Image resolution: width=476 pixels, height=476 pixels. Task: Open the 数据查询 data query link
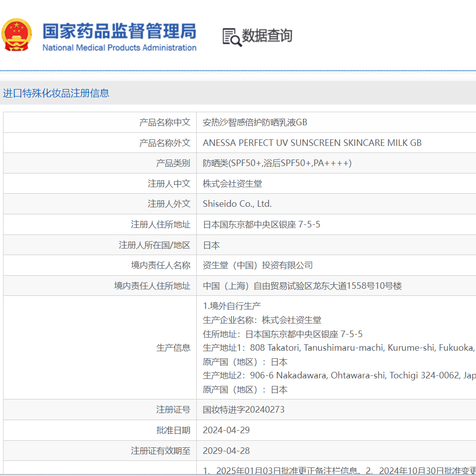point(267,36)
